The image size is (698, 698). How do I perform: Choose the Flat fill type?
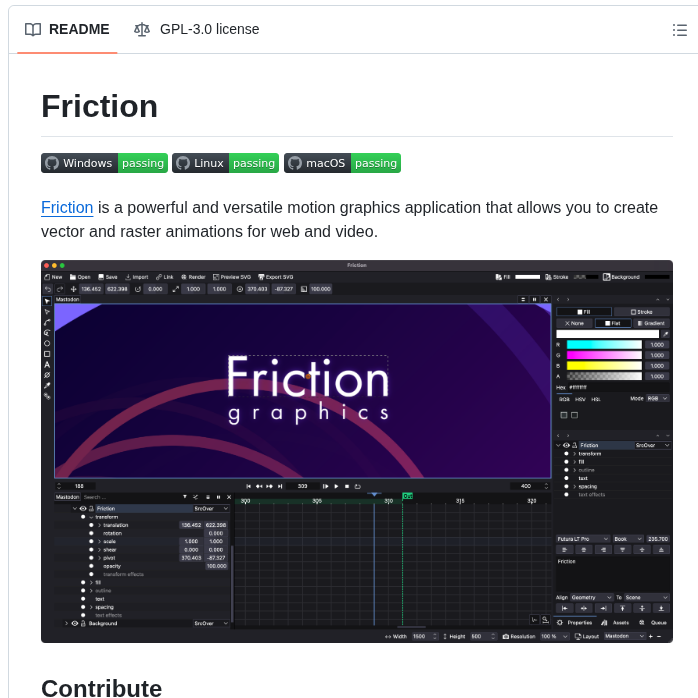tap(613, 323)
